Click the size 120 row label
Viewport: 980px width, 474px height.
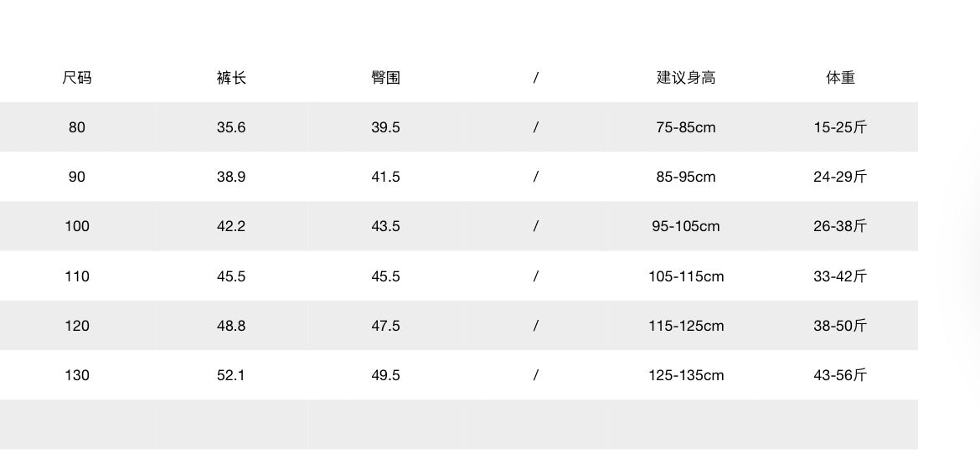[77, 326]
